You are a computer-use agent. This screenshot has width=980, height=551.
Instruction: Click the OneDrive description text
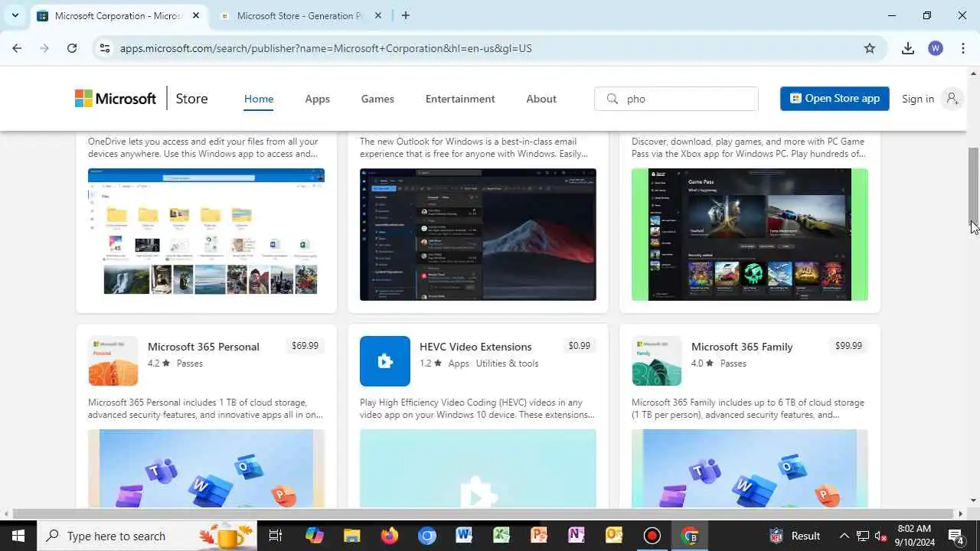(203, 148)
